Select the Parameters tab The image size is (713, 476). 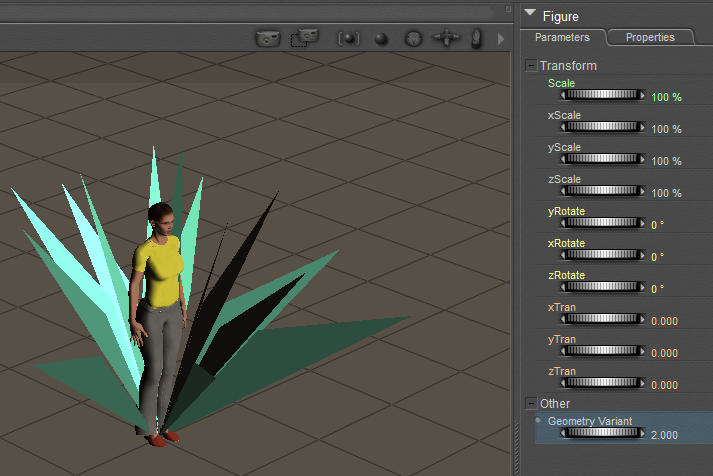[x=562, y=37]
